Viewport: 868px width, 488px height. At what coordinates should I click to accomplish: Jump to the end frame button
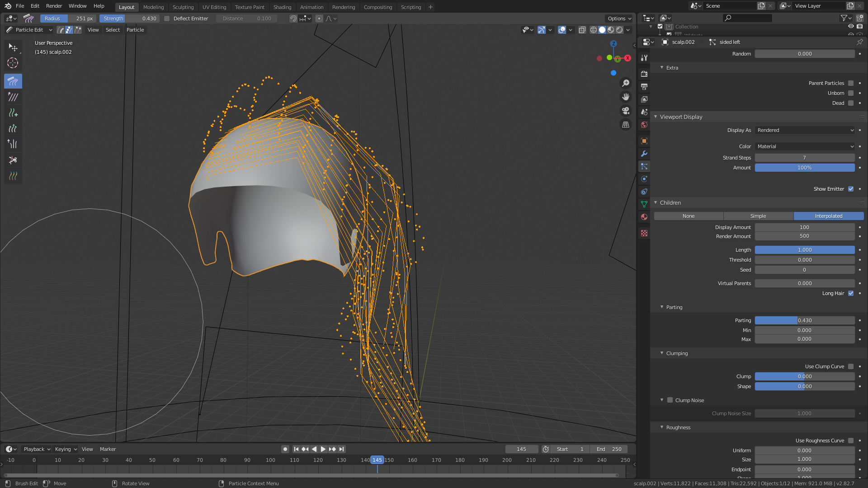tap(342, 449)
